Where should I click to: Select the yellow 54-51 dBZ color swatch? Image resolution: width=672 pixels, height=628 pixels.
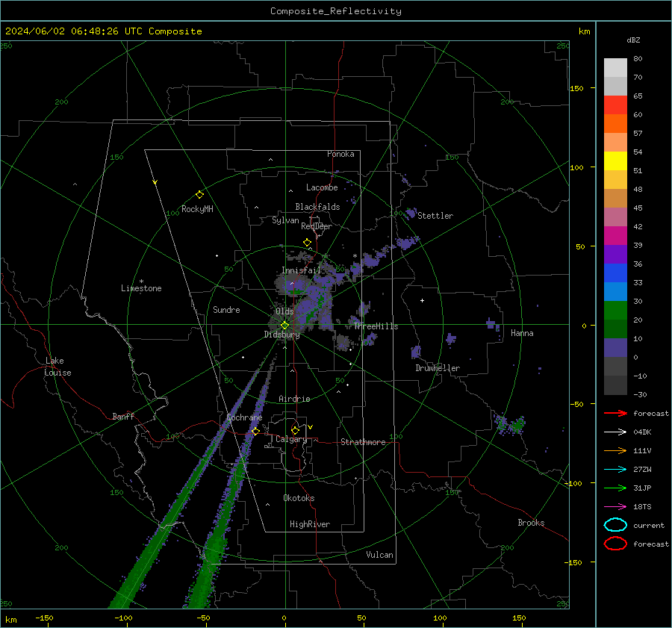(x=615, y=161)
